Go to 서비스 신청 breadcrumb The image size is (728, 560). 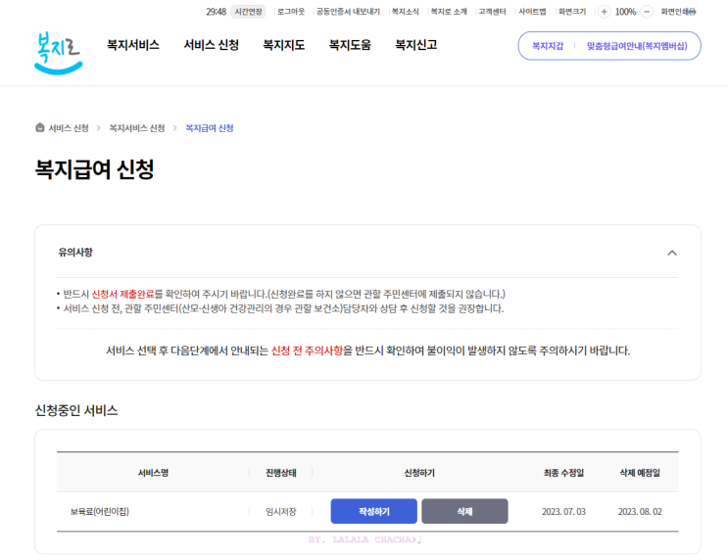tap(69, 128)
